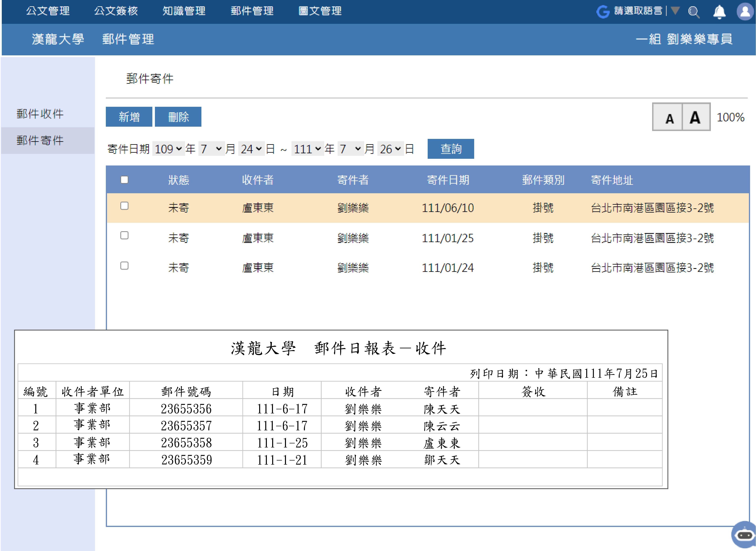The width and height of the screenshot is (756, 551).
Task: Decrease font size with small A button
Action: point(668,117)
